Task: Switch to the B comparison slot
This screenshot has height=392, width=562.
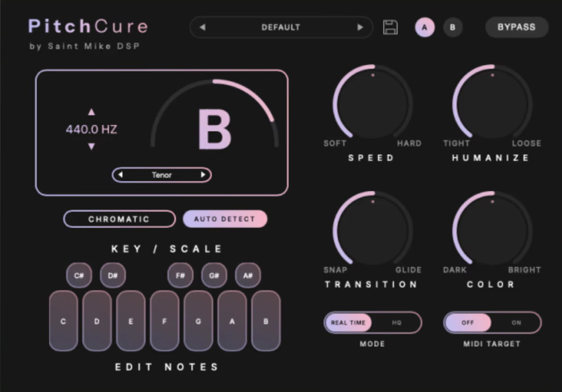Action: click(x=453, y=27)
